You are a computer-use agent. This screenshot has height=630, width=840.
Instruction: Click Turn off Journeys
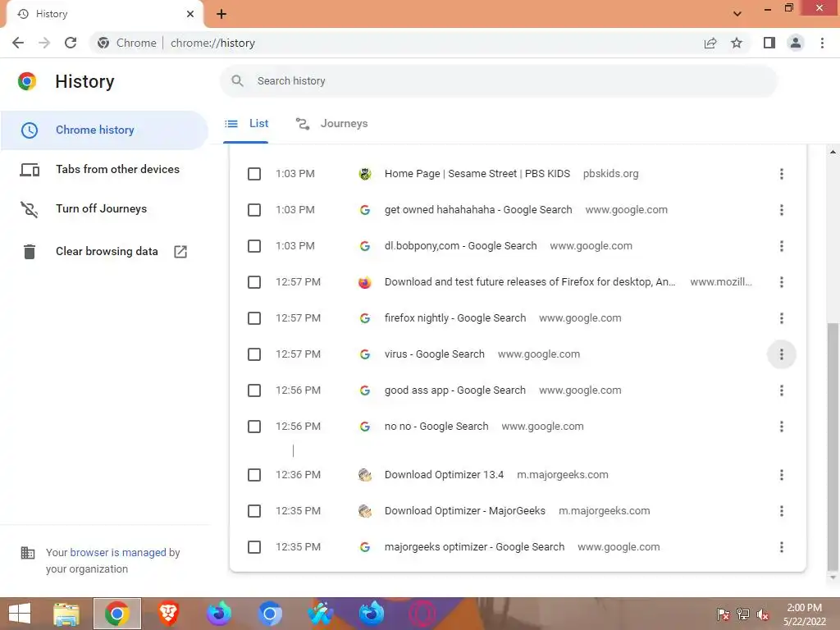tap(101, 208)
